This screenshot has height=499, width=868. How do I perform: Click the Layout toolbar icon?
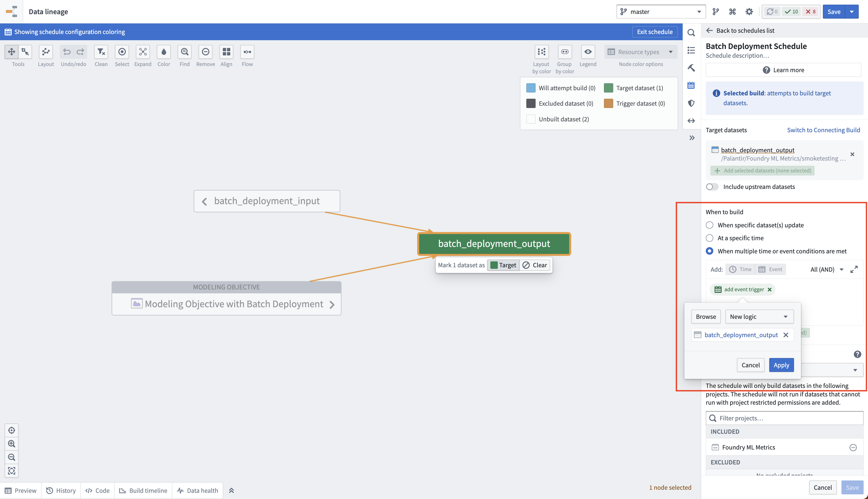coord(46,52)
